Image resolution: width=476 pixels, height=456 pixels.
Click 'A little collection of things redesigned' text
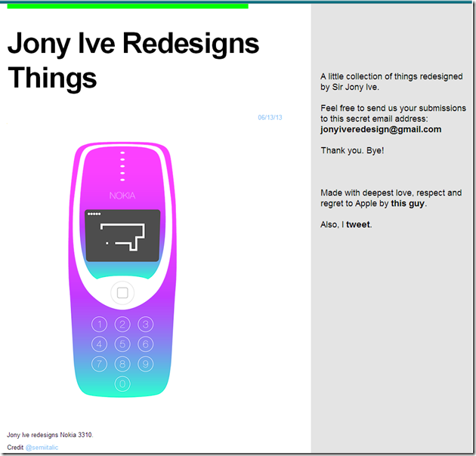tap(391, 76)
